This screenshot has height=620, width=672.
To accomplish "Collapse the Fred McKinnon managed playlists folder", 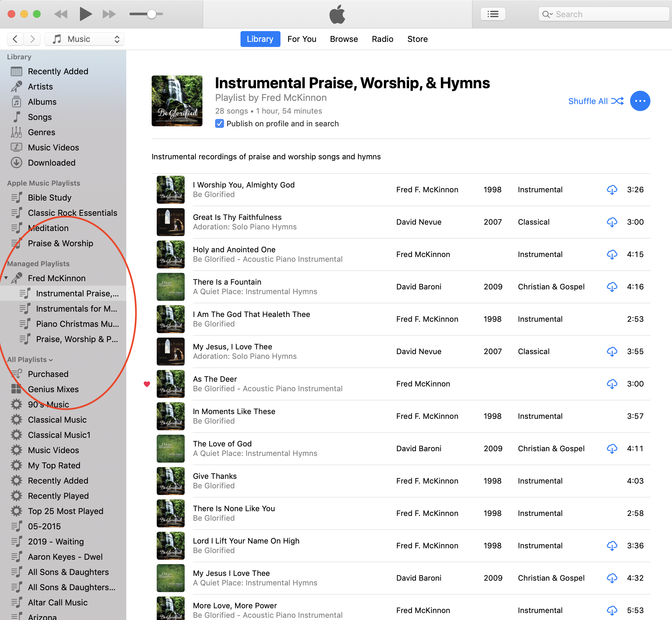I will tap(6, 278).
